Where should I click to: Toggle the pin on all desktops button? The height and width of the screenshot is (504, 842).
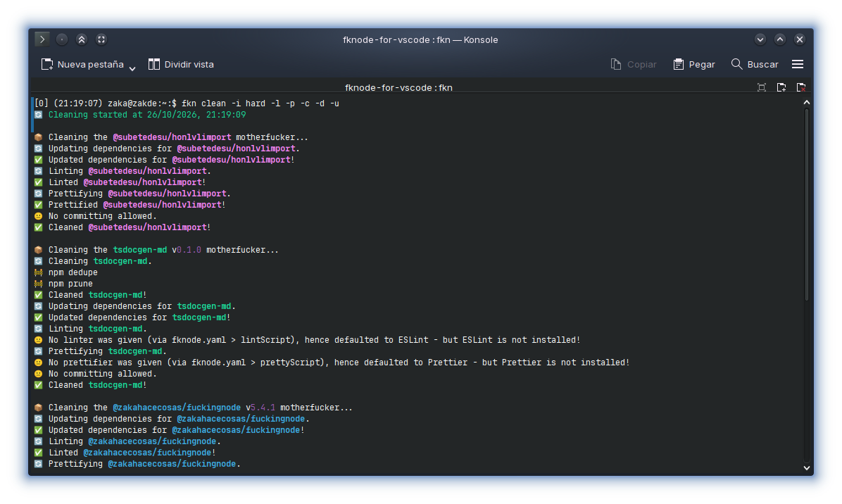click(x=62, y=39)
